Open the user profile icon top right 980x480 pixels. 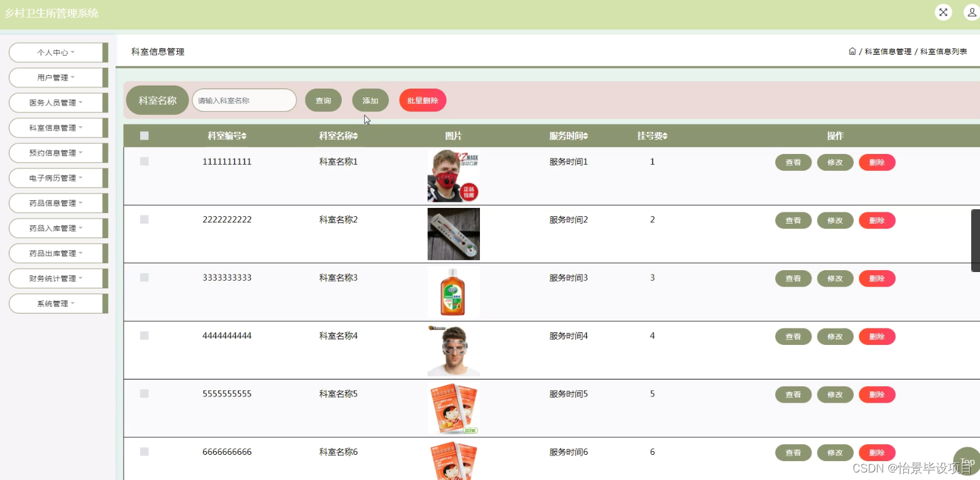point(971,12)
